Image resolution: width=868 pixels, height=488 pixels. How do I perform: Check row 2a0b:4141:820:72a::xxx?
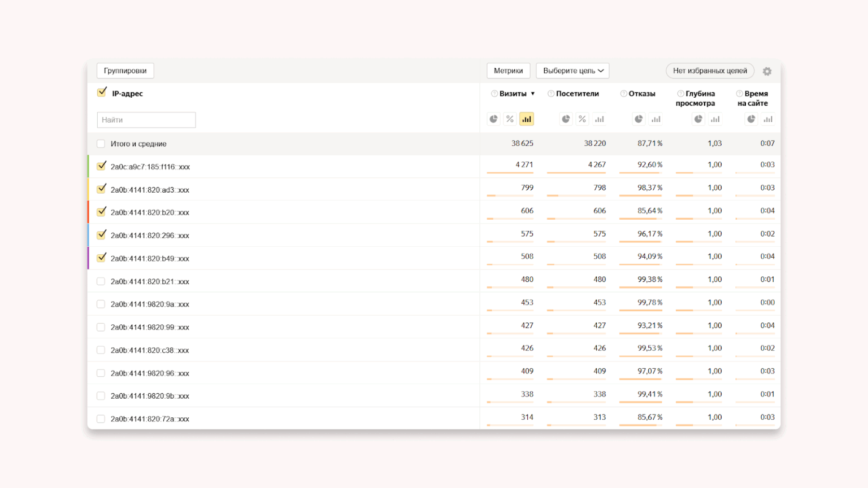(x=101, y=419)
